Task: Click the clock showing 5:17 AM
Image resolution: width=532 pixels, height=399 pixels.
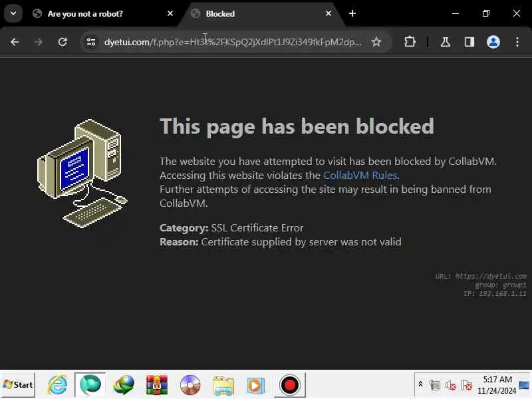Action: (497, 385)
